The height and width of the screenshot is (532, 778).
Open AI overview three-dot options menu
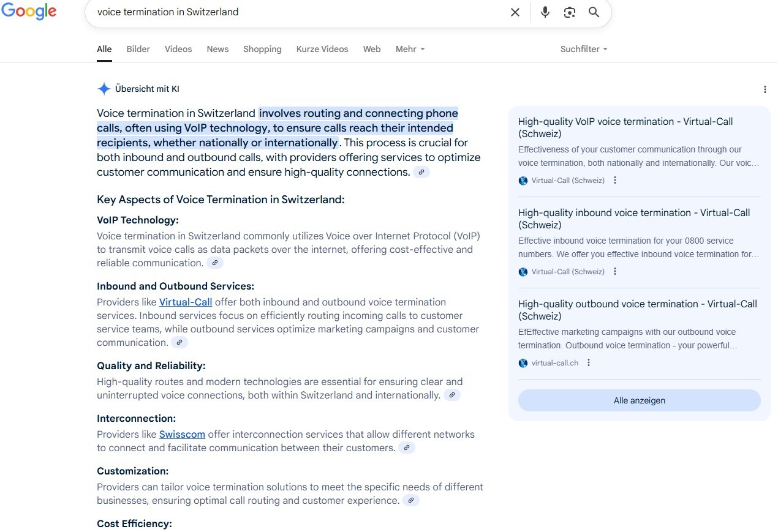click(765, 89)
